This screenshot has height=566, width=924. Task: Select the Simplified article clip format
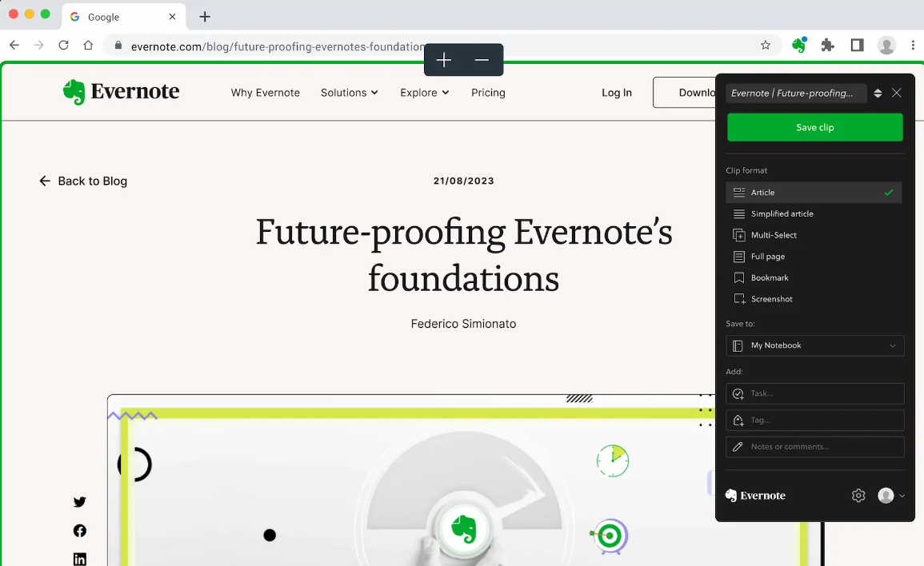782,213
